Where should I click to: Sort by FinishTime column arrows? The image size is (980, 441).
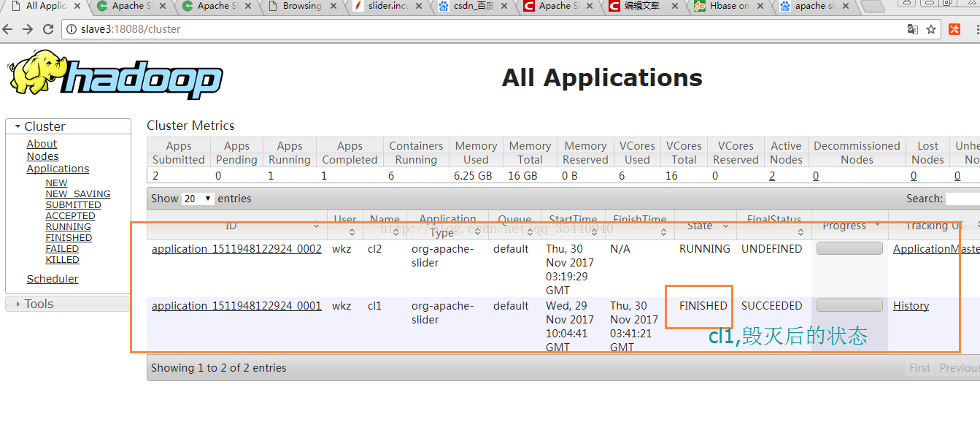pos(663,231)
